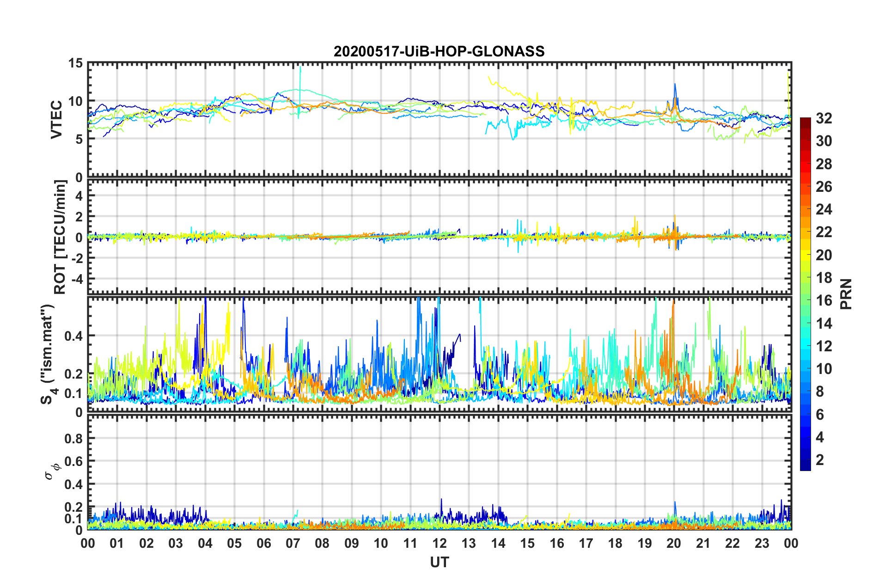The image size is (879, 588).
Task: Click colorbar tick label 26
Action: (824, 187)
